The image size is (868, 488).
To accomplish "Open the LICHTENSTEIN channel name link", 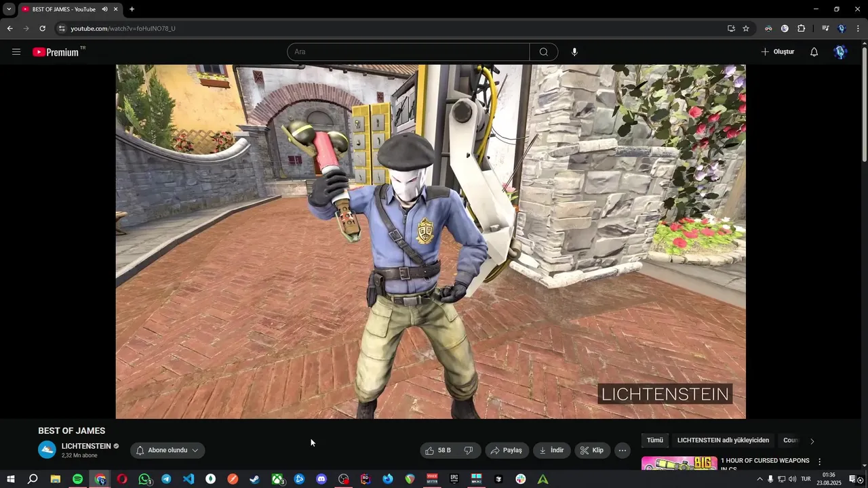I will click(x=86, y=446).
